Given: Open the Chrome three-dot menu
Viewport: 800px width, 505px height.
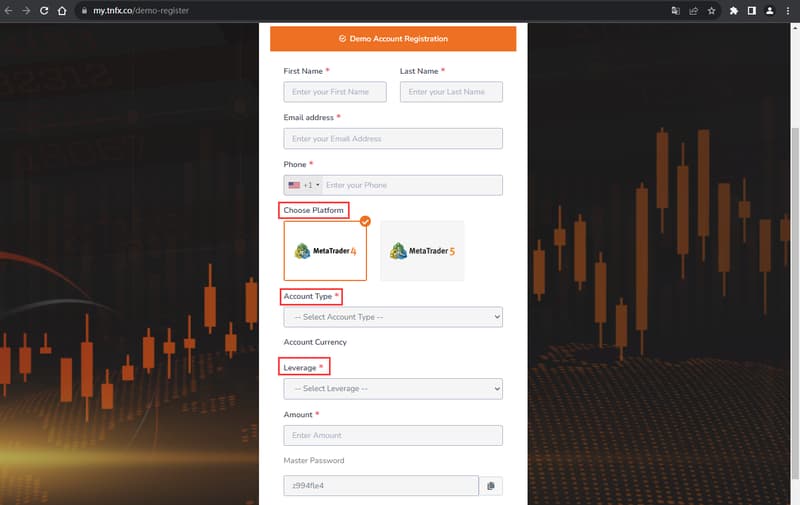Looking at the screenshot, I should coord(788,11).
